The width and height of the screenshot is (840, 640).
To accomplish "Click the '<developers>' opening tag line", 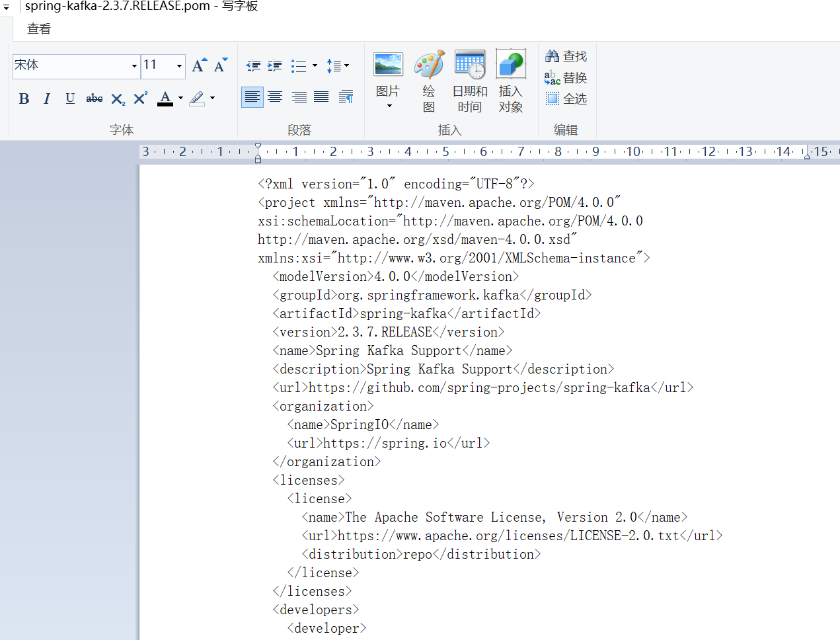I will (316, 610).
